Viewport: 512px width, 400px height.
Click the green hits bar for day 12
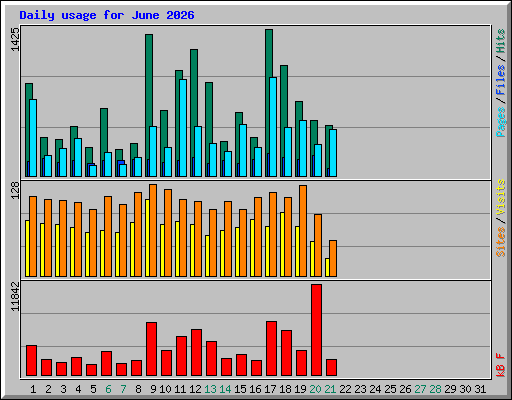click(194, 88)
